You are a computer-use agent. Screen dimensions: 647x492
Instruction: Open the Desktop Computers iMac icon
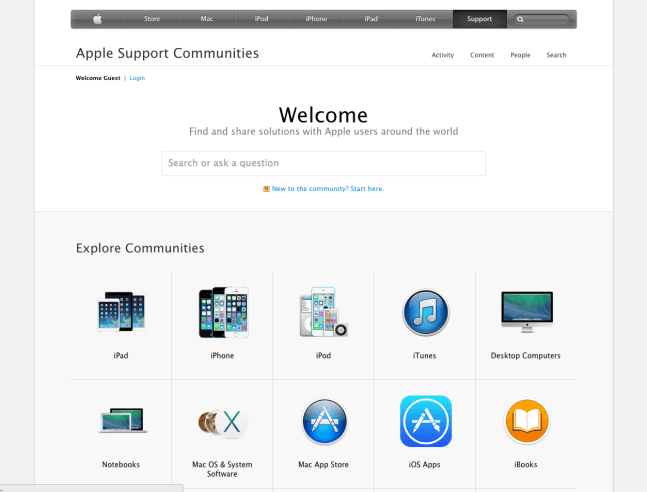pos(527,312)
